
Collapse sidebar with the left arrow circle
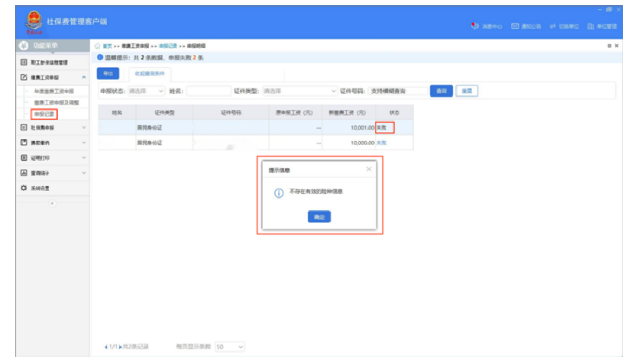[53, 203]
